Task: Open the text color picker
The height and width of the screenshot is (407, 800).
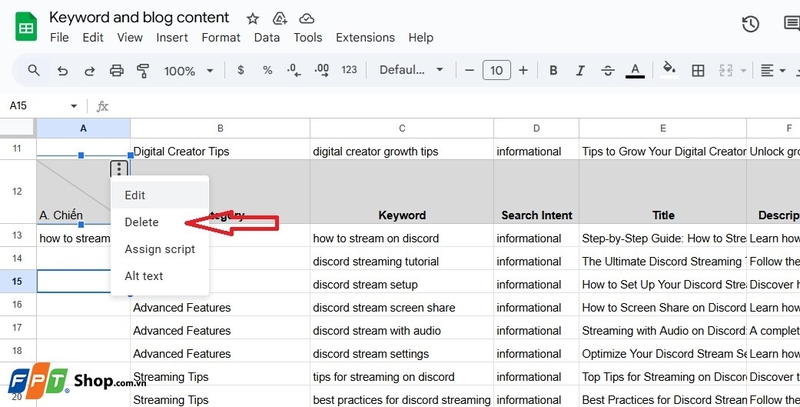Action: [x=635, y=70]
